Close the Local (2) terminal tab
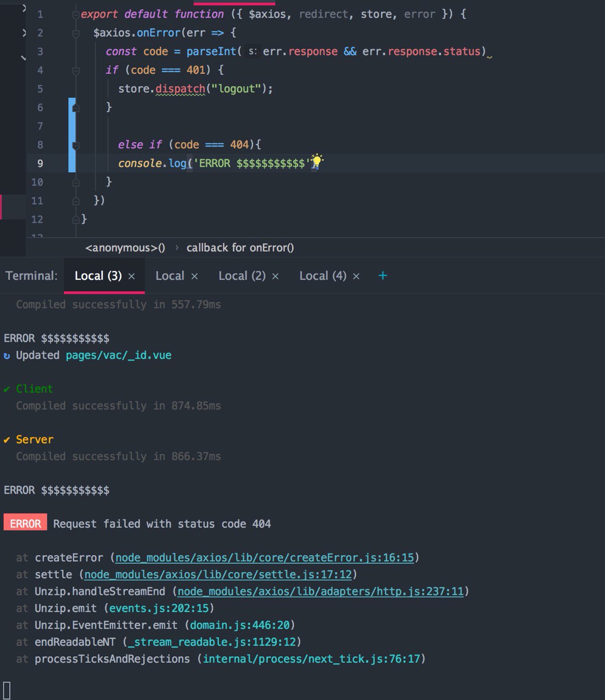The image size is (605, 700). point(275,277)
